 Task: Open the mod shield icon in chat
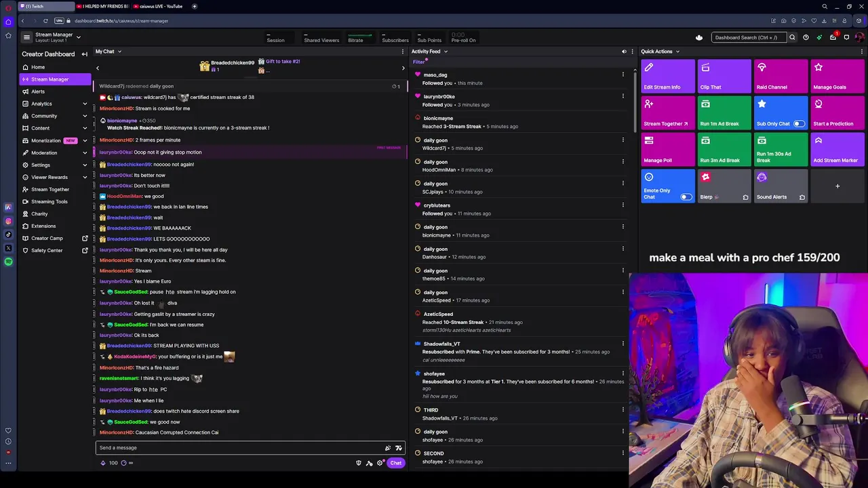coord(359,463)
